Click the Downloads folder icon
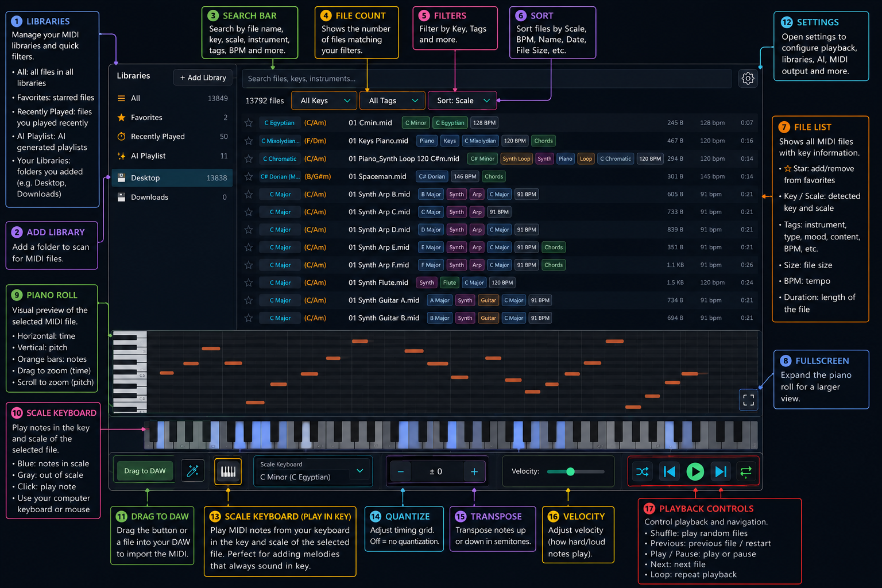This screenshot has height=588, width=882. 121,197
